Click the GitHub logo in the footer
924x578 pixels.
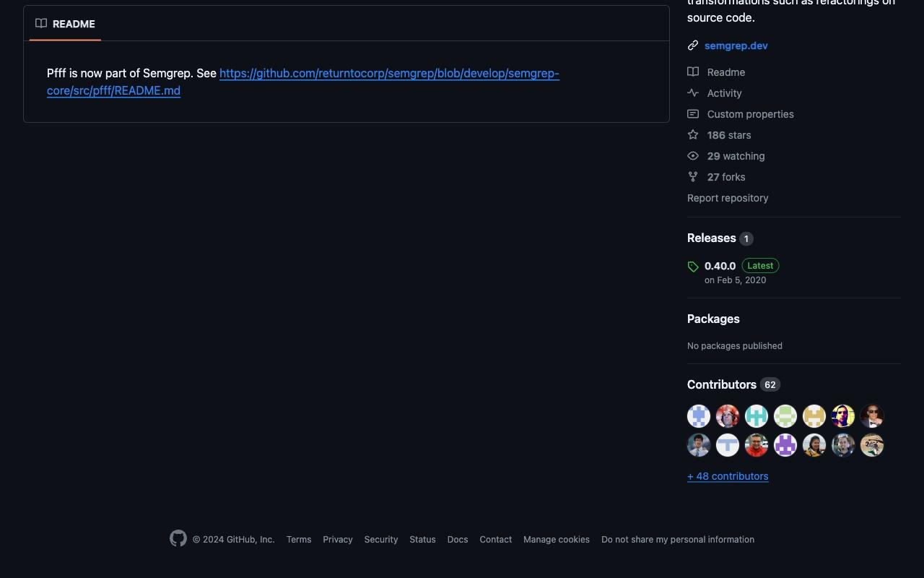click(178, 538)
